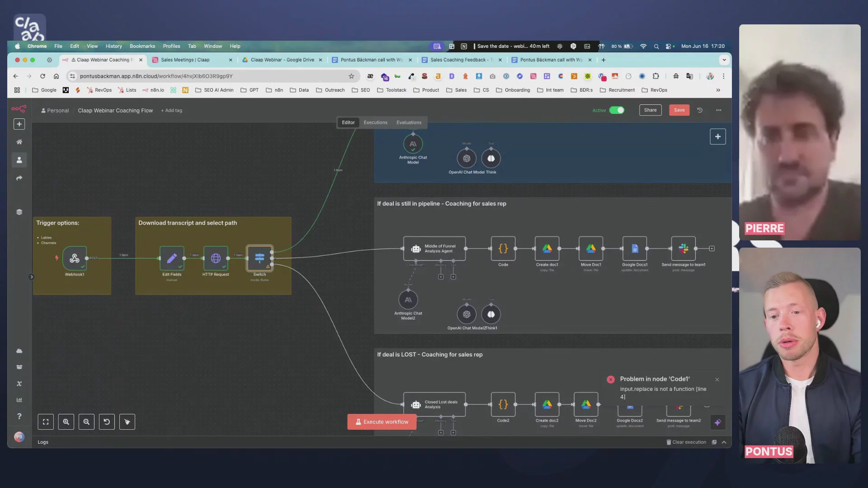
Task: Click the Save workflow button
Action: click(679, 110)
